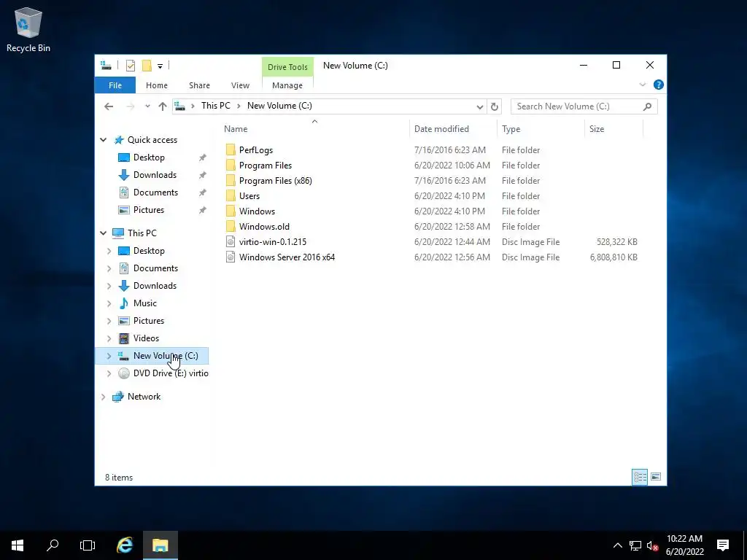Open the Windows Start menu
The image size is (747, 560).
tap(18, 545)
